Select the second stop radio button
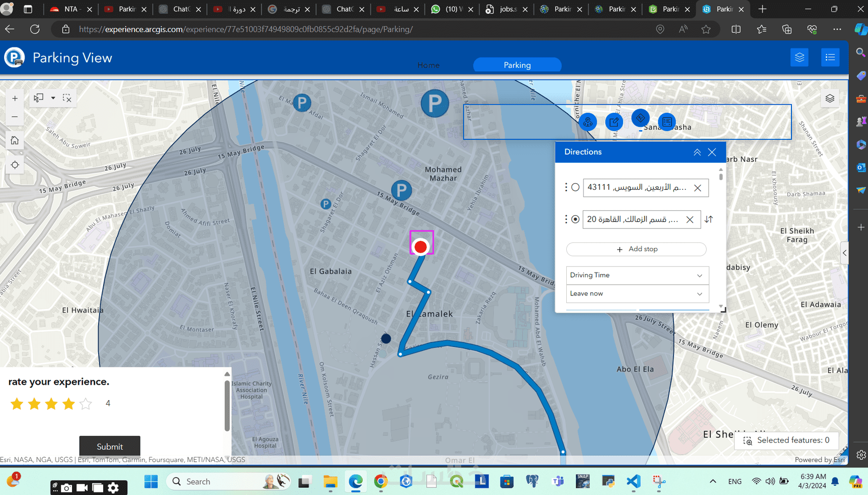868x495 pixels. pyautogui.click(x=575, y=219)
